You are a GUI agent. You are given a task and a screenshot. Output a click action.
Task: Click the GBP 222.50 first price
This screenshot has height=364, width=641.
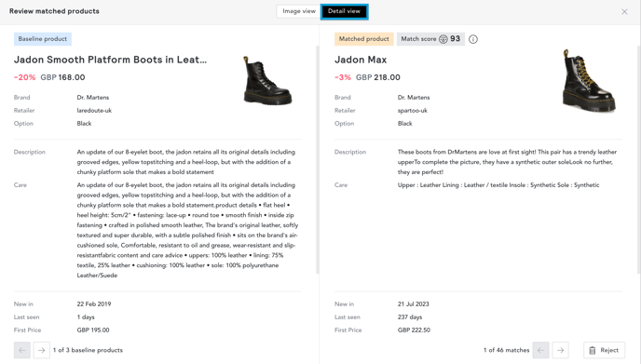tap(414, 330)
